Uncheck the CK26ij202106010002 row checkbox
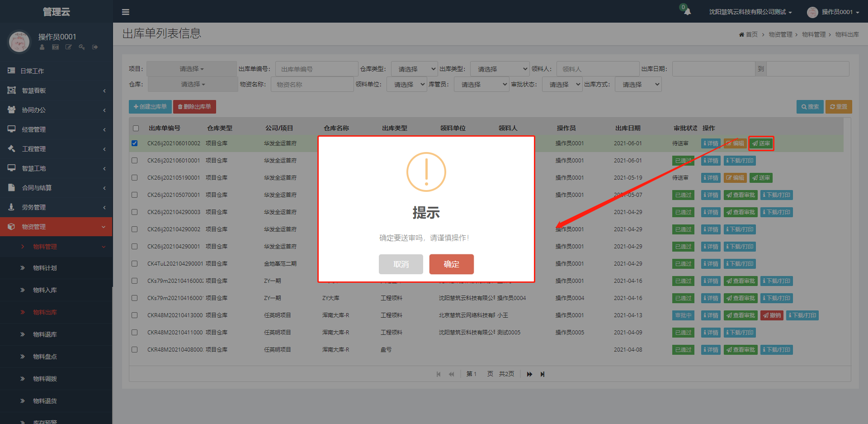 click(135, 143)
